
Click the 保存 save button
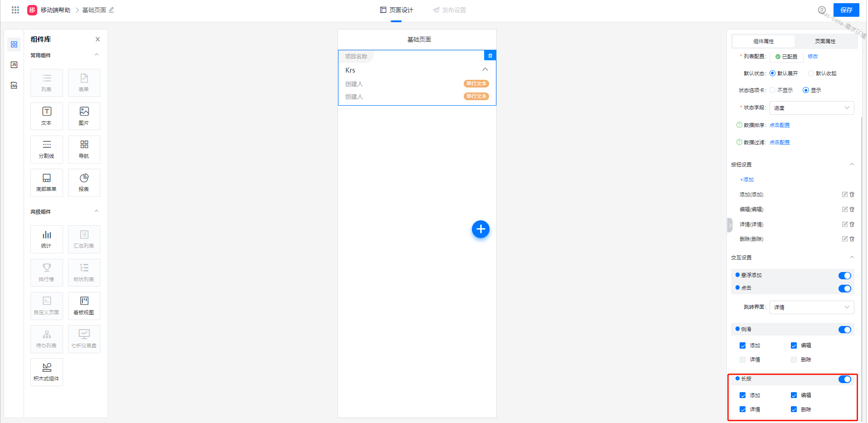pos(846,10)
